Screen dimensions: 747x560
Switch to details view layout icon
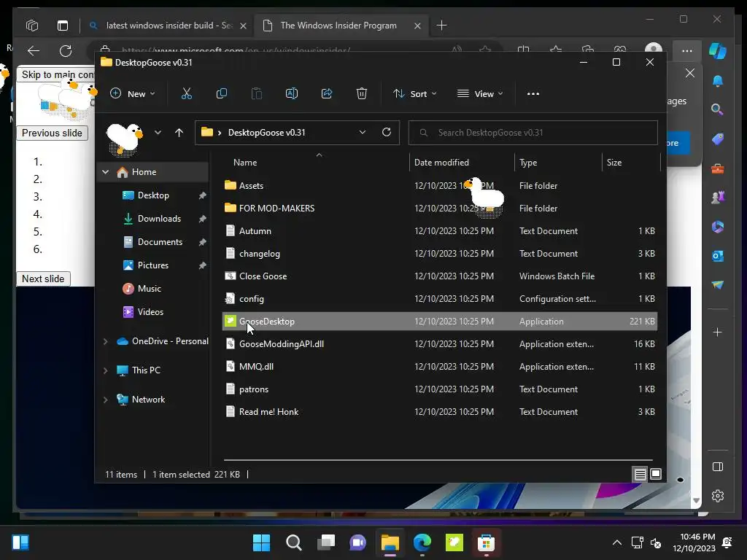(640, 474)
